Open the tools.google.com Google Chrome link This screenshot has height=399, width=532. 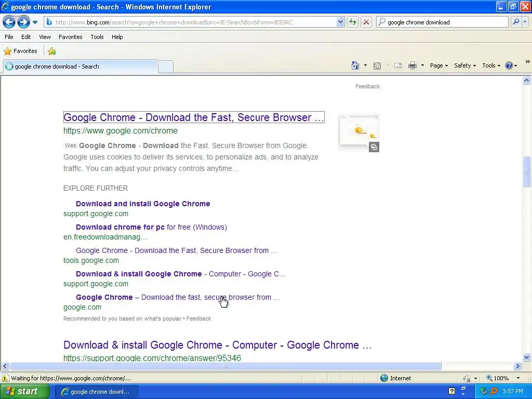point(177,251)
